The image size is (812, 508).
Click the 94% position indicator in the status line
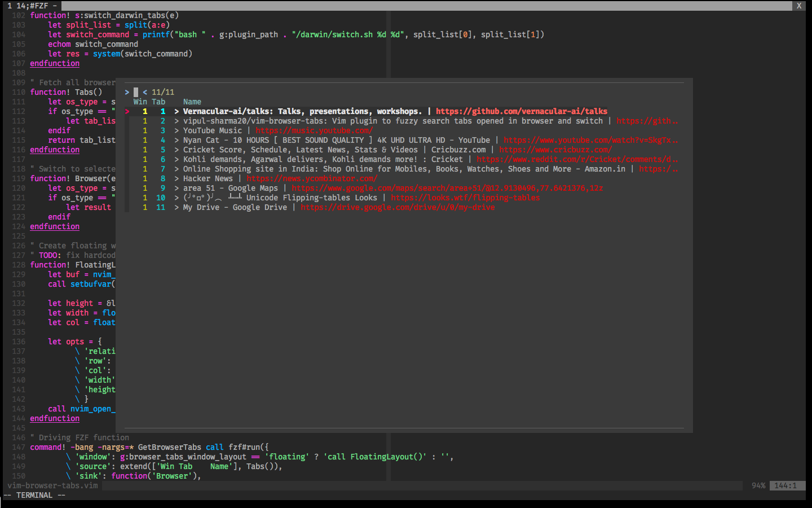click(x=758, y=485)
